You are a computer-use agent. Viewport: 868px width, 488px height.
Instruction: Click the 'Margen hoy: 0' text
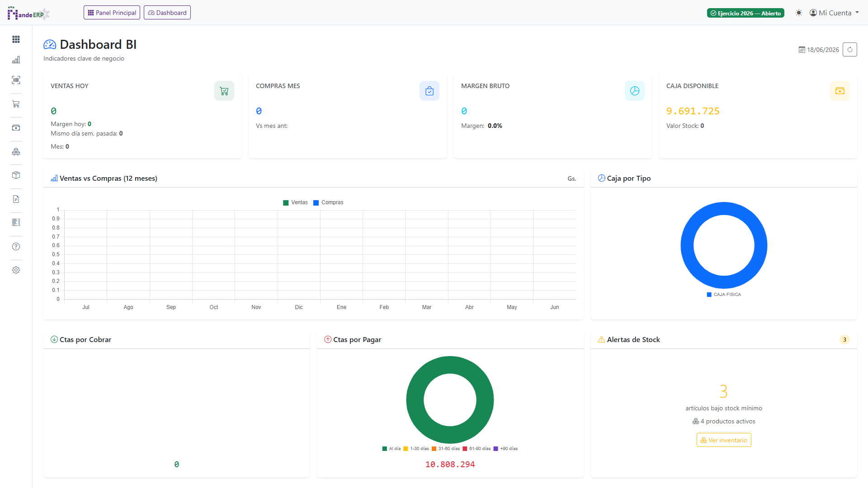click(71, 124)
